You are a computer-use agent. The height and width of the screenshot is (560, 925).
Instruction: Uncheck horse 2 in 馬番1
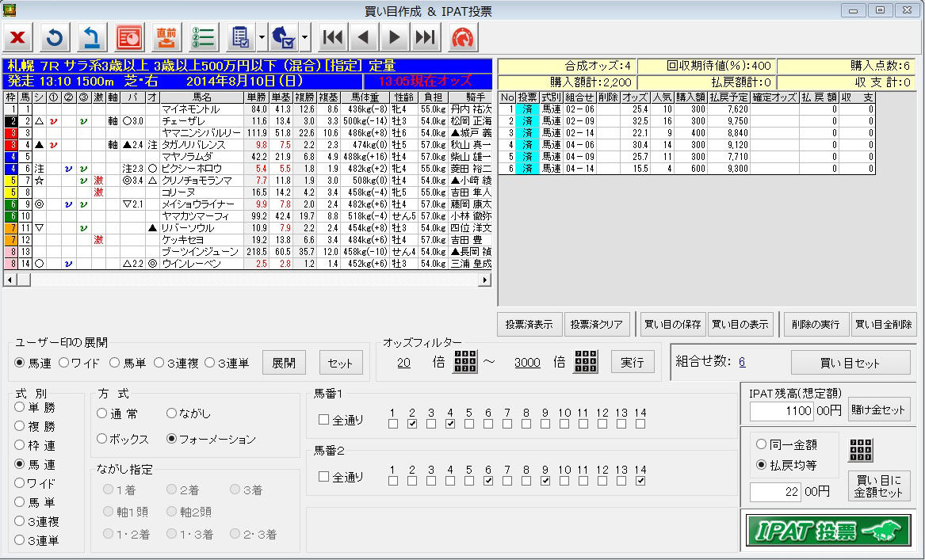click(411, 424)
